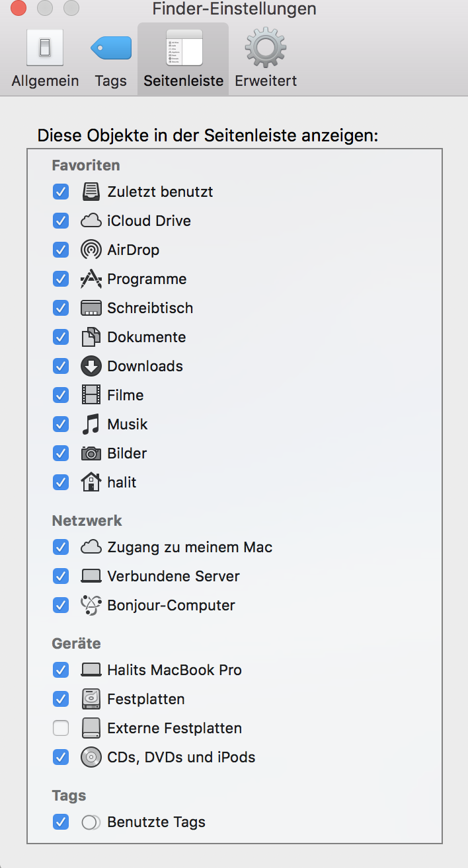Screen dimensions: 468x868
Task: Uncheck Halits MacBook Pro checkbox
Action: click(x=61, y=670)
